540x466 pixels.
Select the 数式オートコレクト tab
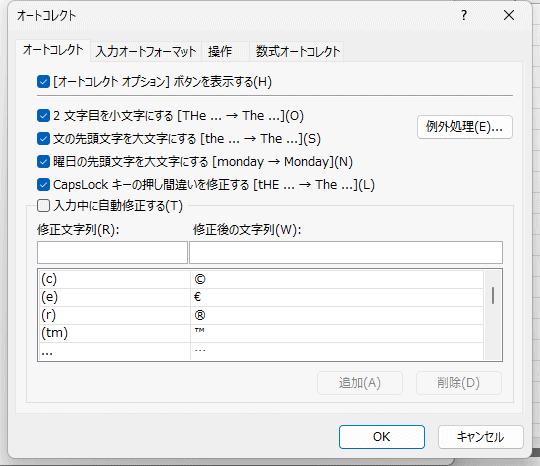tap(298, 52)
